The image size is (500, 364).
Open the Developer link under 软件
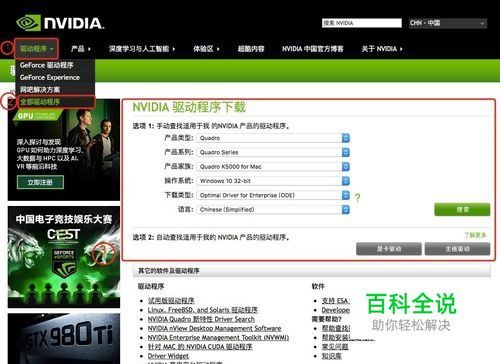[335, 310]
